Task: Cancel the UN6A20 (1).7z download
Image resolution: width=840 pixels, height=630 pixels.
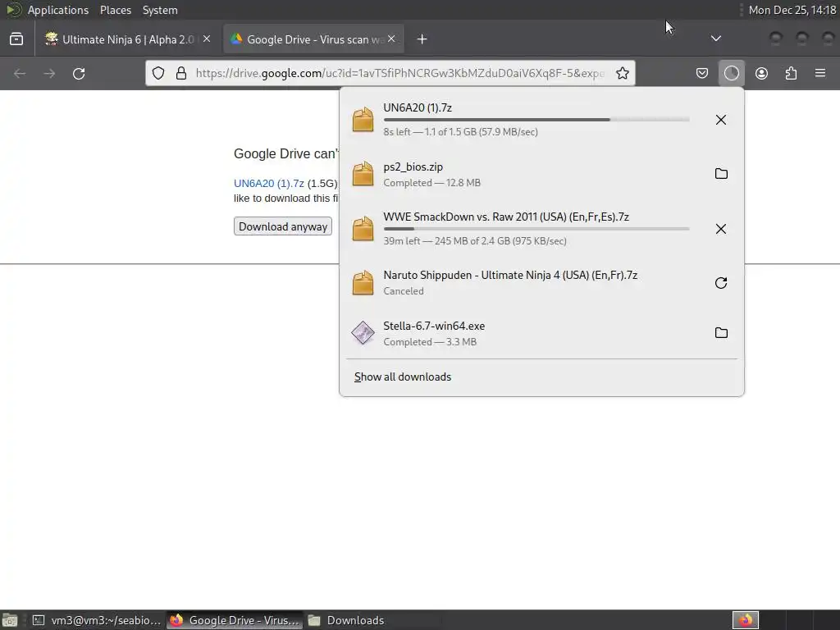Action: pos(721,120)
